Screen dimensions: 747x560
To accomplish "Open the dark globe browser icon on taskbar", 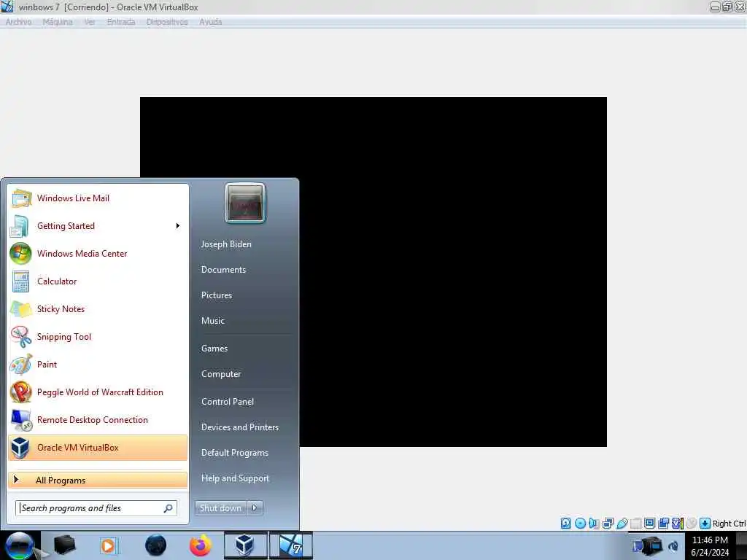I will click(x=155, y=545).
